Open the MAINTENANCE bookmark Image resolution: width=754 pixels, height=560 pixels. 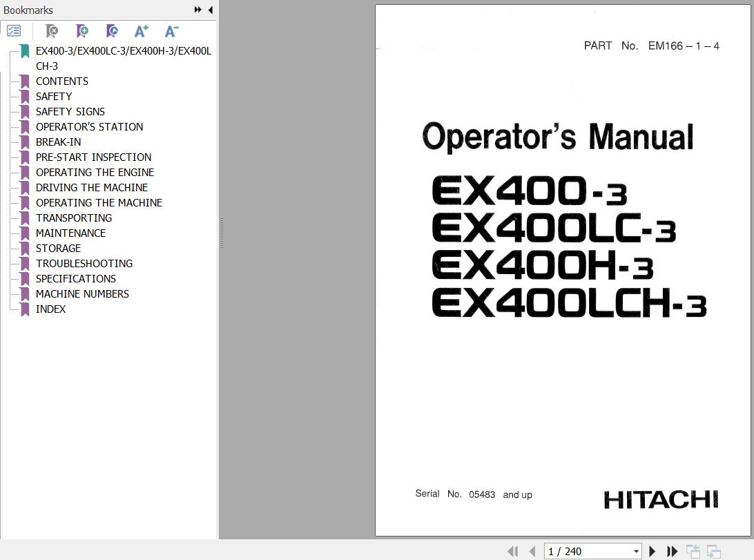(x=70, y=233)
